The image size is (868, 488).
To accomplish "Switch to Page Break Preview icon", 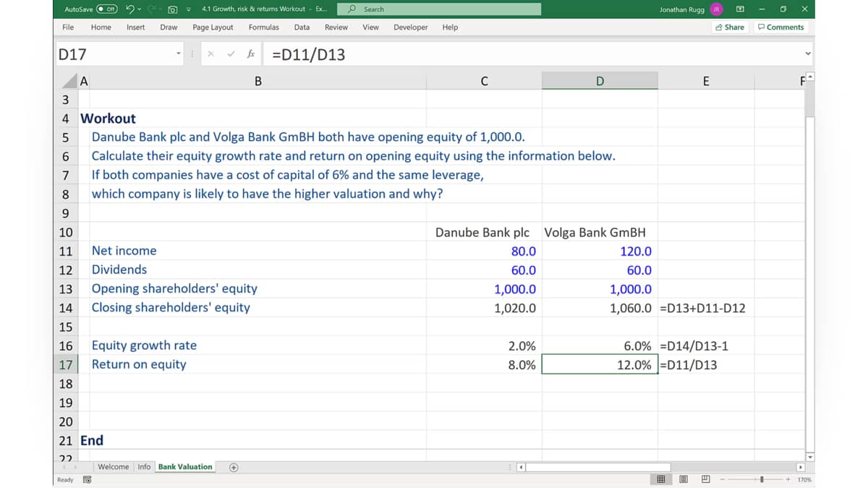I will (705, 479).
